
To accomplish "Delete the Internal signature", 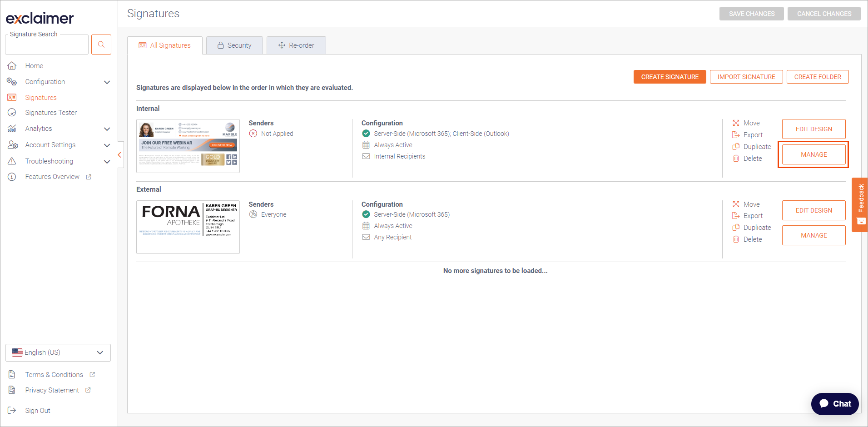I will click(x=752, y=159).
